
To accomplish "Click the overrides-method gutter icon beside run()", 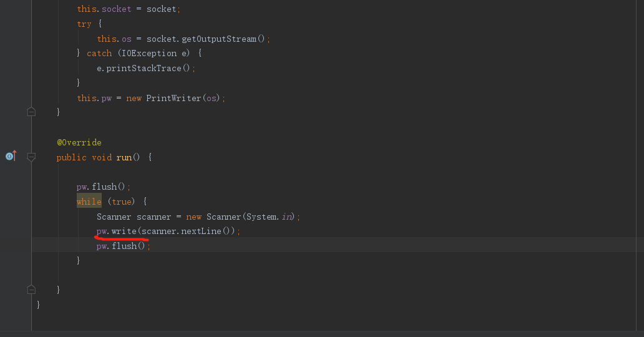I will point(11,156).
